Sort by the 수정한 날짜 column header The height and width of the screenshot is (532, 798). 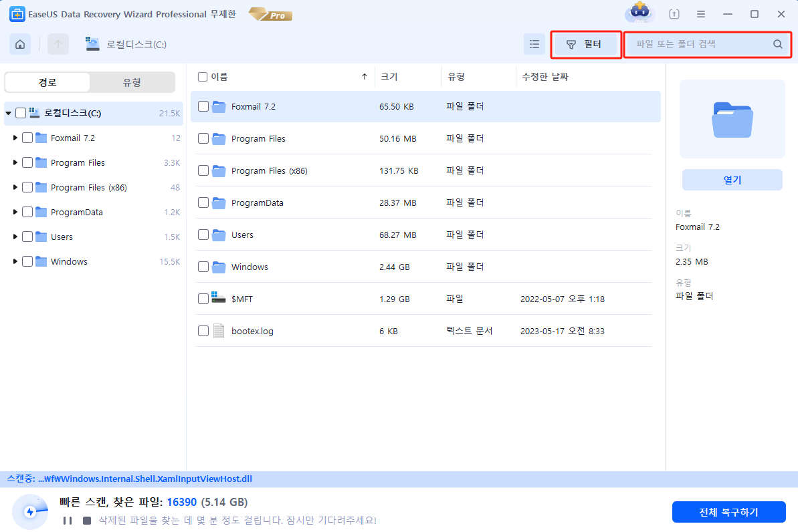coord(545,77)
